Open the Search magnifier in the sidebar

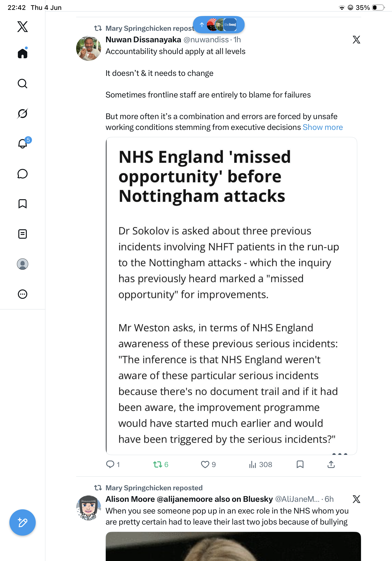pos(23,84)
